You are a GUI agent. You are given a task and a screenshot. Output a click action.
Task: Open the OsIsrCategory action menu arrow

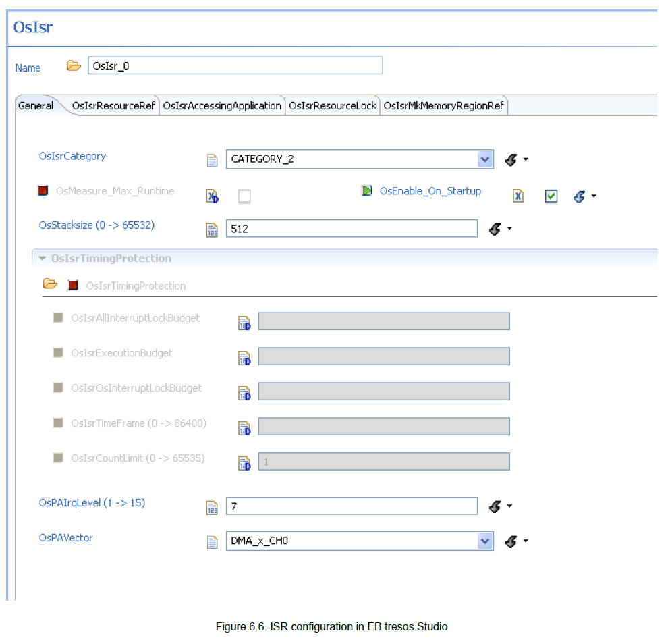[526, 159]
